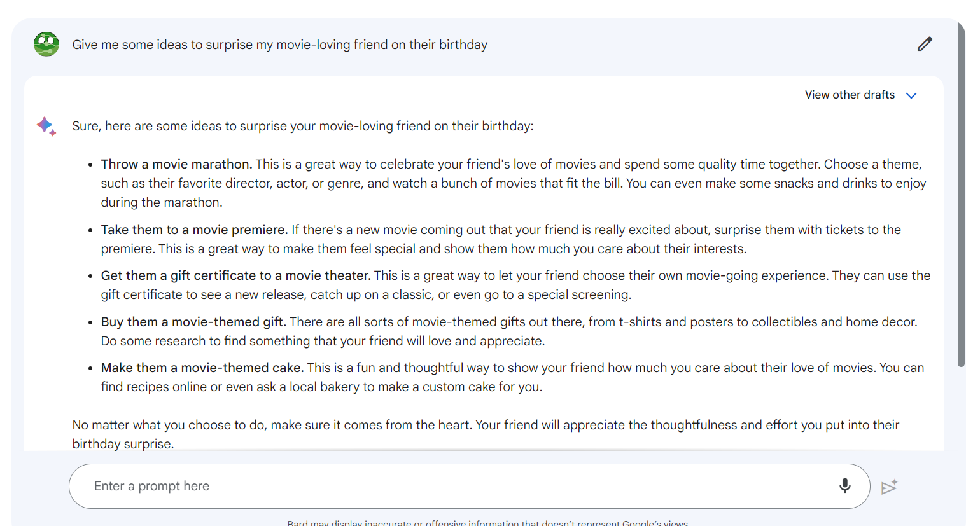Viewport: 980px width, 526px height.
Task: Expand the drafts chevron arrow
Action: tap(911, 95)
